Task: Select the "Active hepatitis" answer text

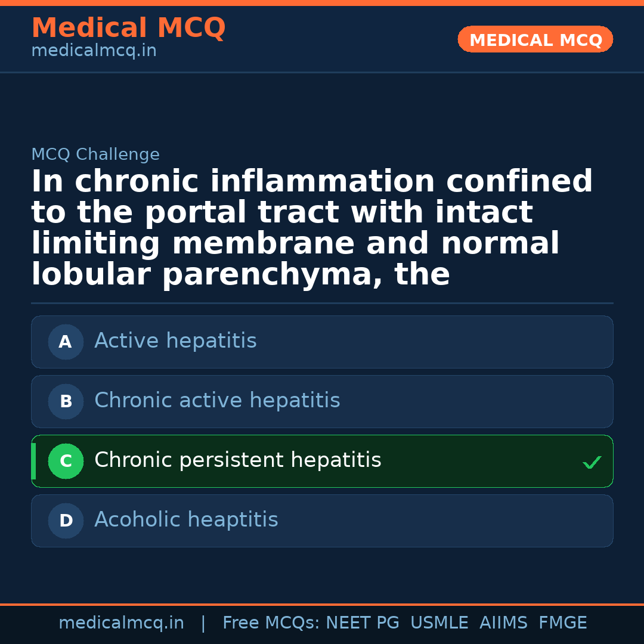Action: pos(175,341)
